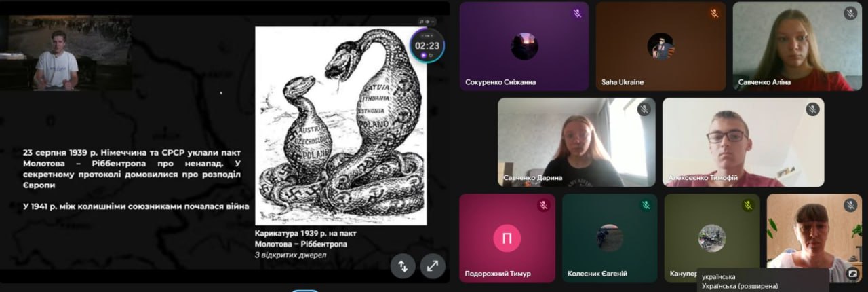The image size is (868, 292).
Task: Click the muted mic icon on Сокуренко Сніжанна tile
Action: (x=577, y=14)
